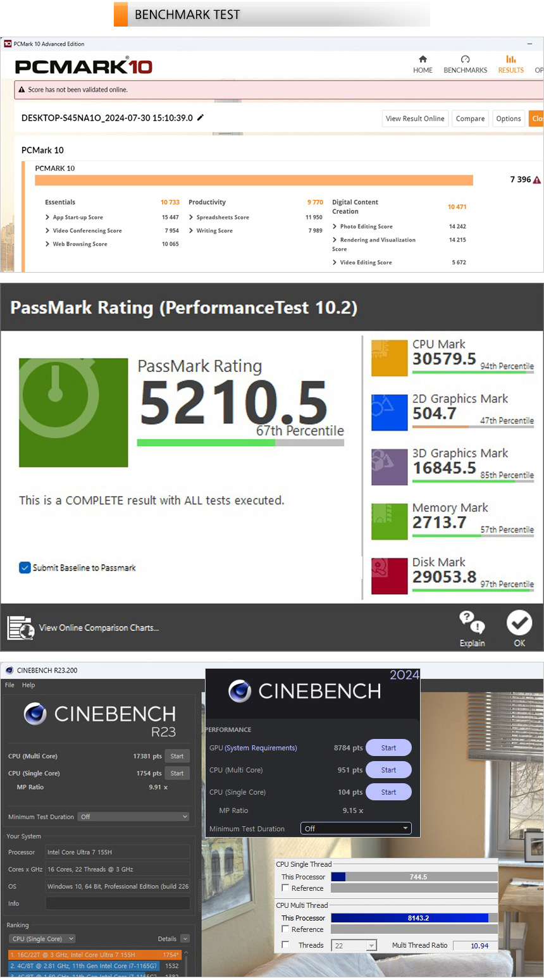Image resolution: width=544 pixels, height=980 pixels.
Task: Click the CPU Multi Thread This Processor bar
Action: pyautogui.click(x=414, y=918)
